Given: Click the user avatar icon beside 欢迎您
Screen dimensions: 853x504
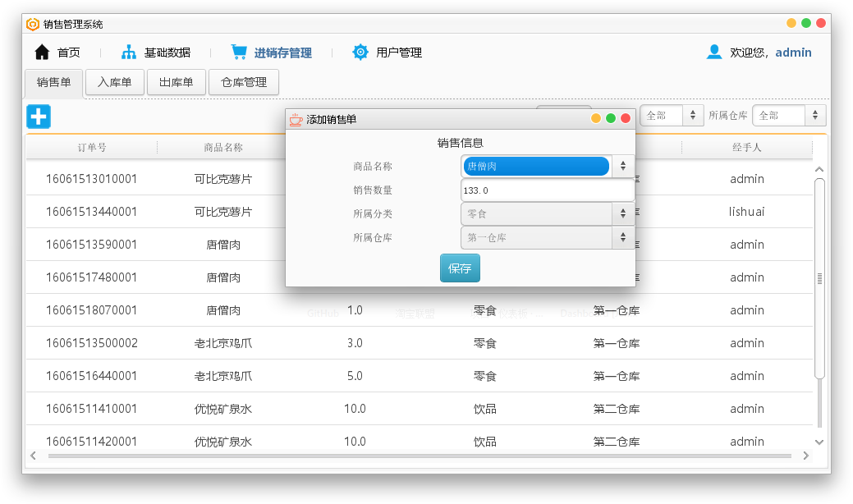Looking at the screenshot, I should pyautogui.click(x=713, y=53).
